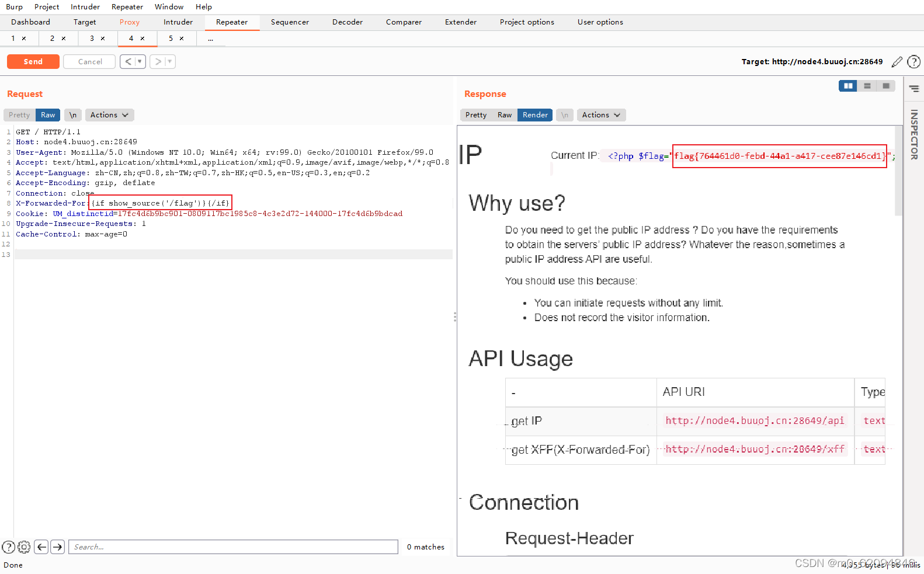Open the Intruder menu

pos(85,7)
